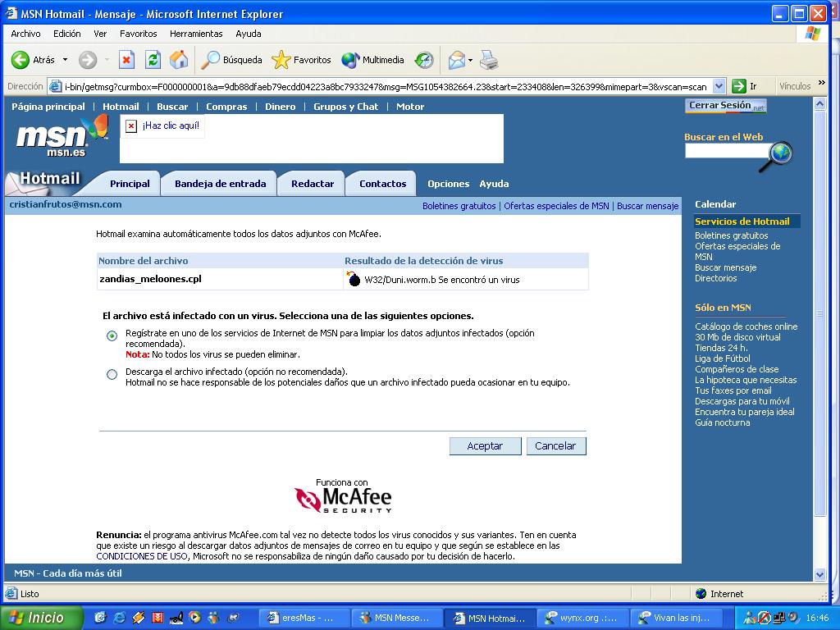This screenshot has width=840, height=630.
Task: Click the Aceptar button
Action: [x=485, y=445]
